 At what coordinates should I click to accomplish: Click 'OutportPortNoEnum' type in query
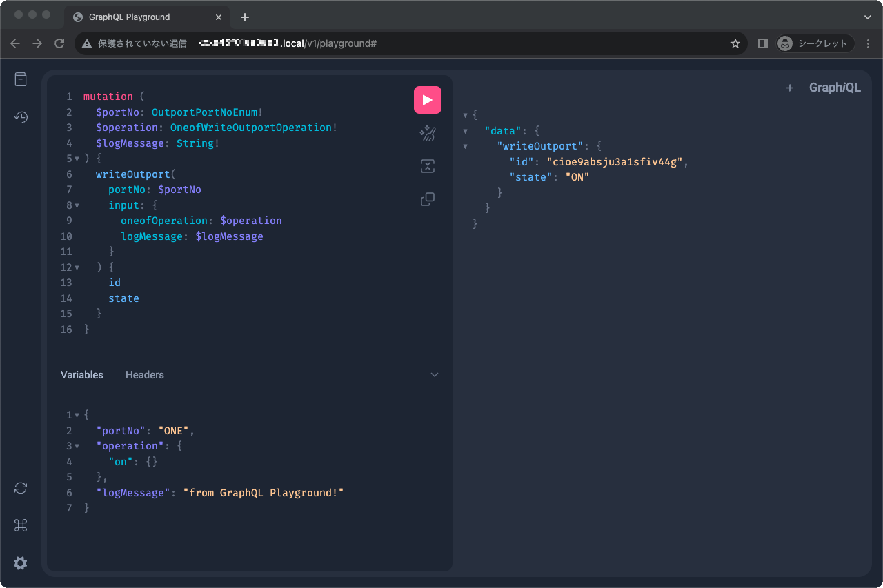pos(205,112)
